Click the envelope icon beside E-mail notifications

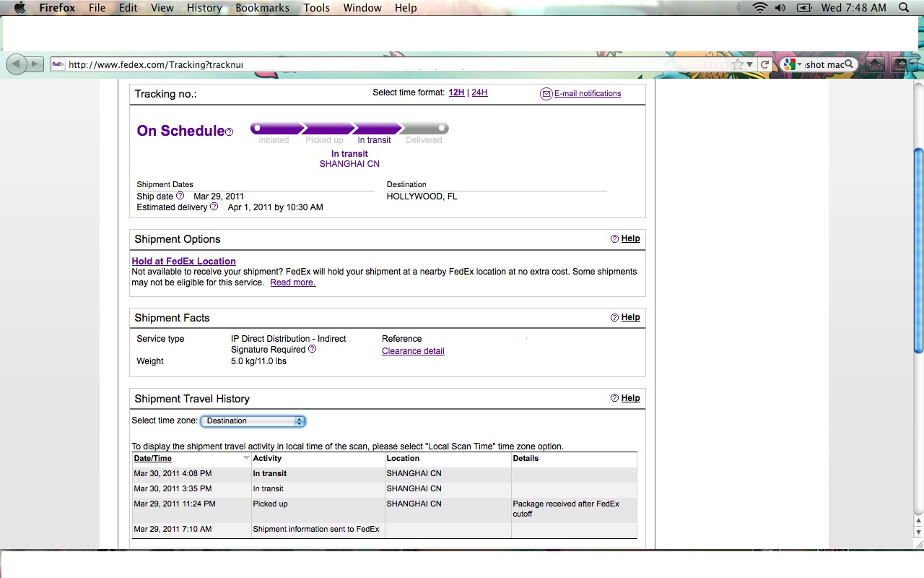point(546,94)
